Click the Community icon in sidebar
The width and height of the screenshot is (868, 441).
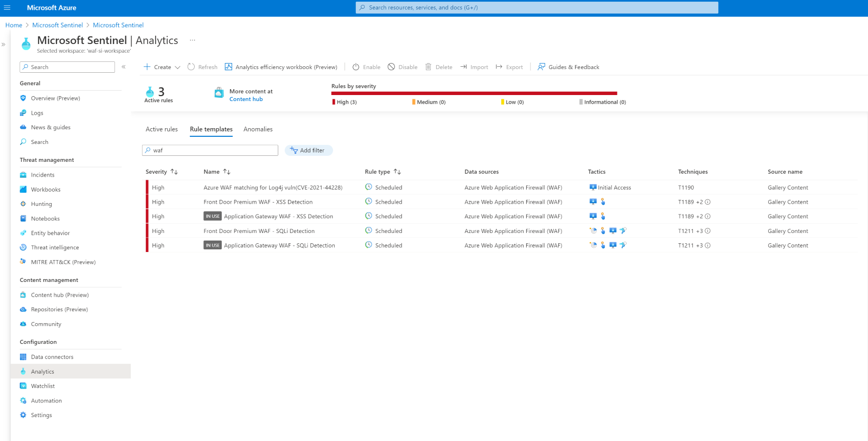point(23,324)
